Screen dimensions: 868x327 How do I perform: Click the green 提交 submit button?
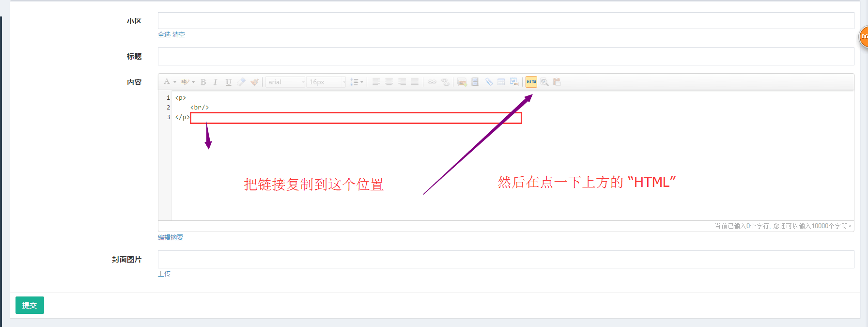point(30,305)
